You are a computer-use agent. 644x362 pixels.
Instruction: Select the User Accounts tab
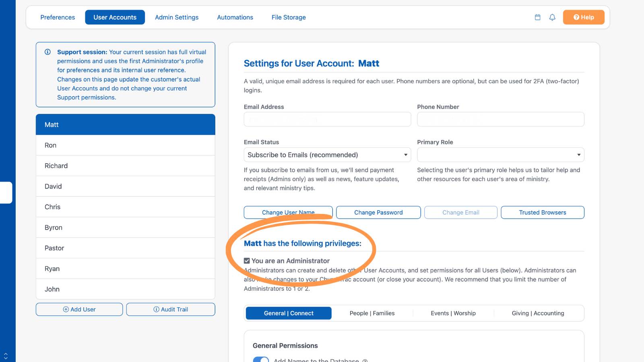(x=115, y=17)
